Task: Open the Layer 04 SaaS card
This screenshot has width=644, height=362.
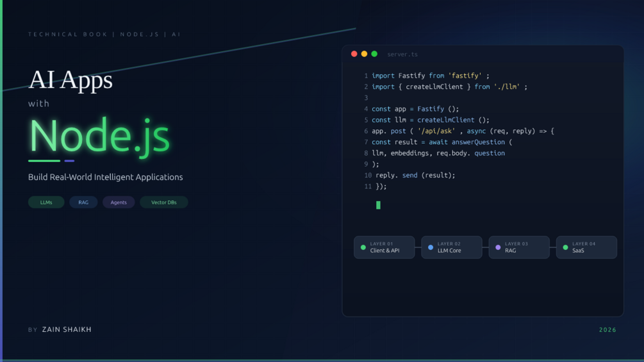Action: 586,247
